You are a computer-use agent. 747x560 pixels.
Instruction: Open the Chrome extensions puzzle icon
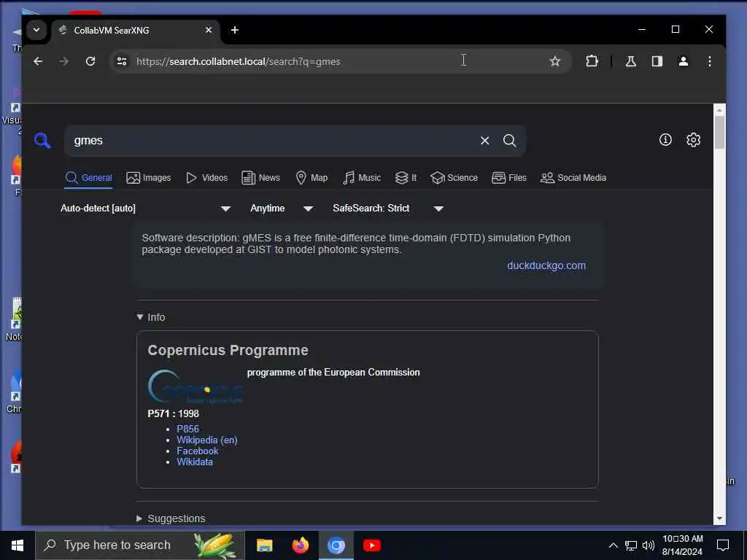(x=592, y=61)
